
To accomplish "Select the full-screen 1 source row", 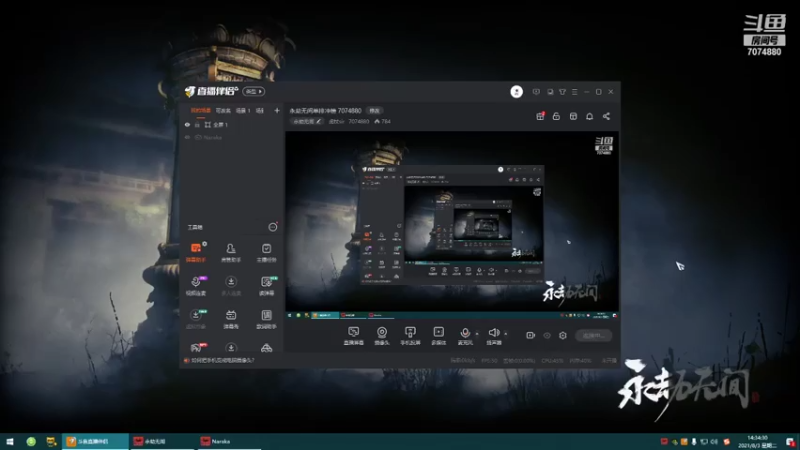I will pos(231,124).
